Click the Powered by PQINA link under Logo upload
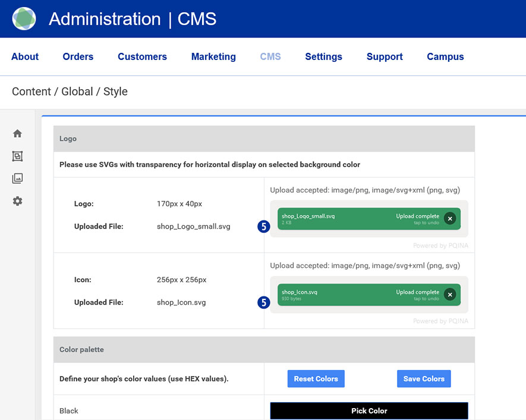This screenshot has width=526, height=420. point(440,245)
